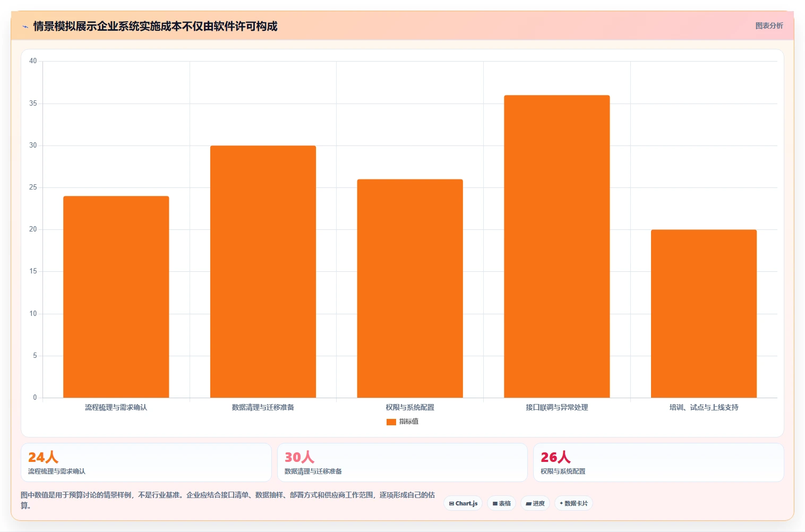The height and width of the screenshot is (532, 805).
Task: Click axis label 数据清理与迁移准备 under the chart
Action: pyautogui.click(x=263, y=407)
